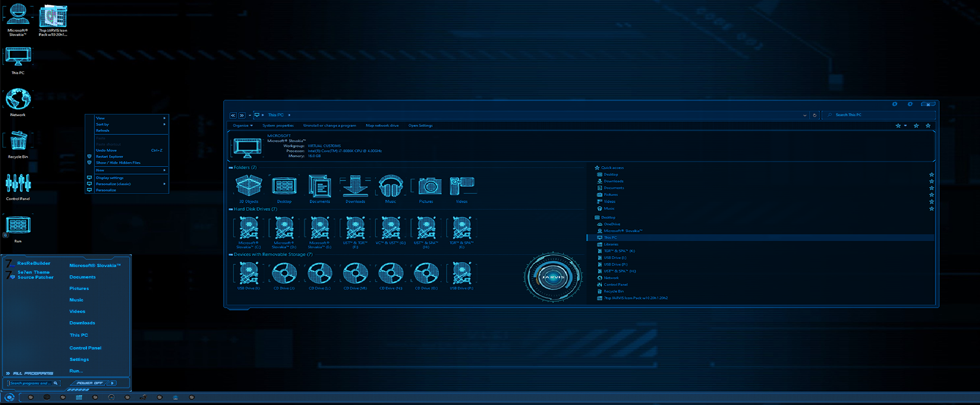This screenshot has width=980, height=405.
Task: Open the Music folder headphones icon
Action: 391,186
